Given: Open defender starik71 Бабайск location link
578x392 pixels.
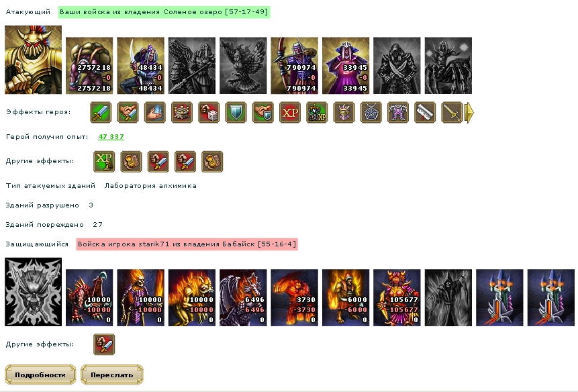Looking at the screenshot, I should click(187, 244).
